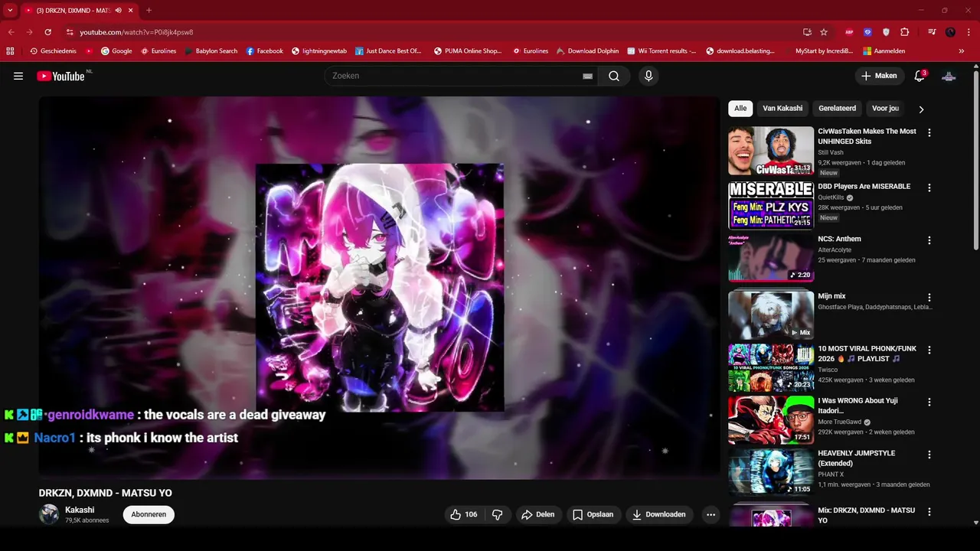This screenshot has width=980, height=551.
Task: Open the Babylon Search bookmark
Action: [x=211, y=51]
